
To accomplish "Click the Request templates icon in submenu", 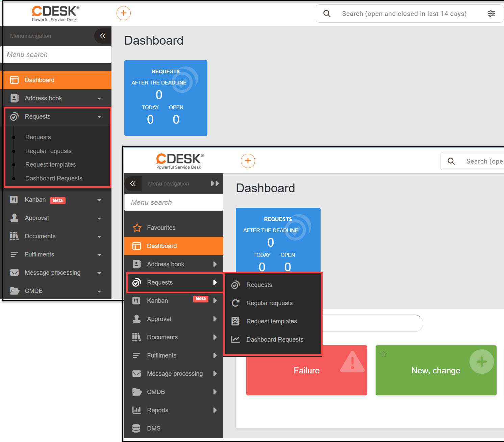I will pyautogui.click(x=235, y=321).
